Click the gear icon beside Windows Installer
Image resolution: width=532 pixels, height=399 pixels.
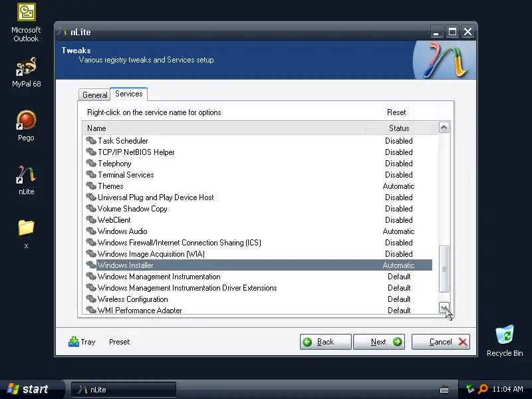click(91, 265)
